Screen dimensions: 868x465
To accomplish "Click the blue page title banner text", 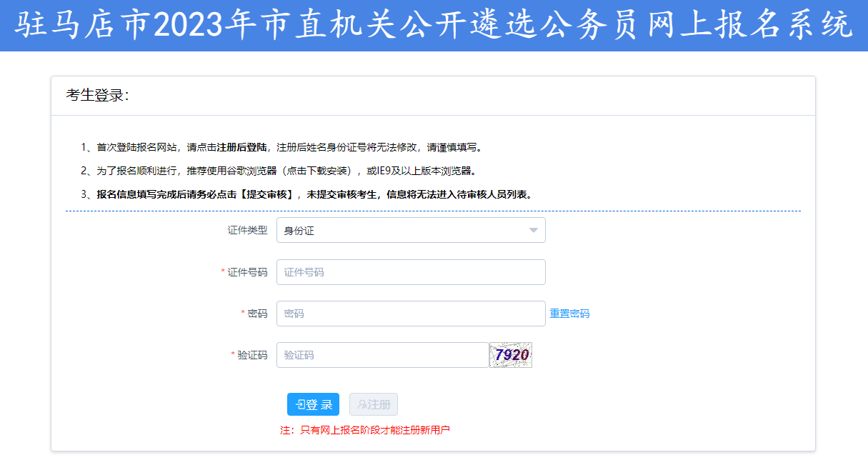I will pyautogui.click(x=434, y=26).
